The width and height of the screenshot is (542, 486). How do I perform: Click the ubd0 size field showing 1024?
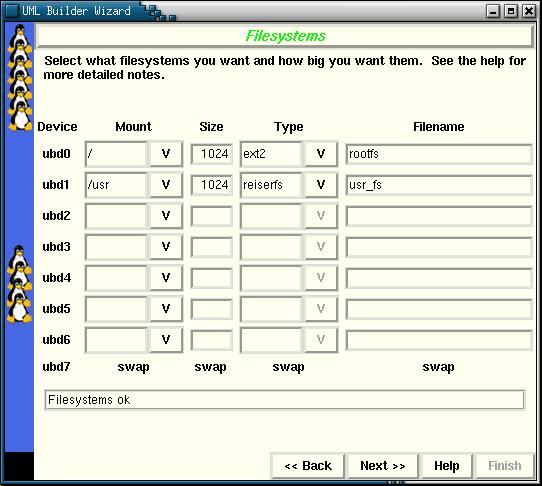click(x=212, y=154)
